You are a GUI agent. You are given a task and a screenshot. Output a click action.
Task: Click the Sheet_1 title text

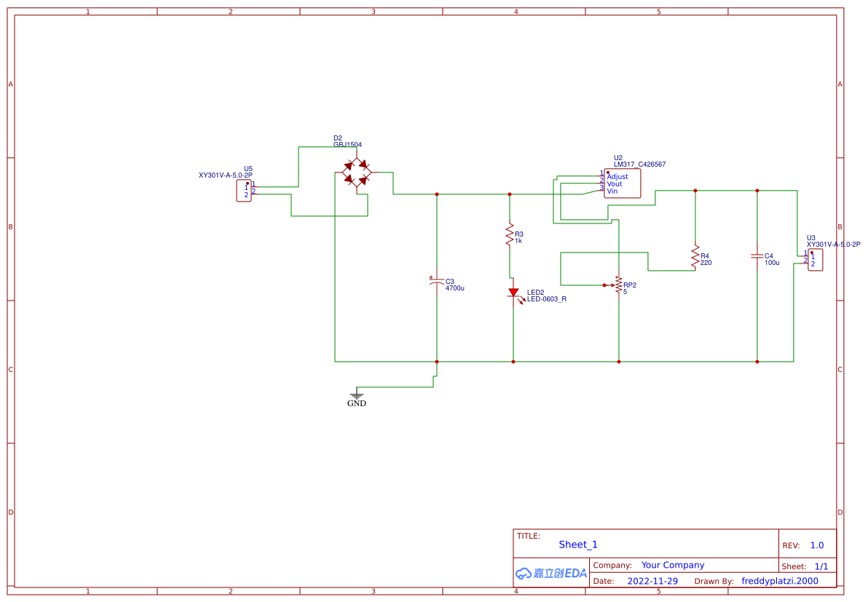(x=577, y=544)
